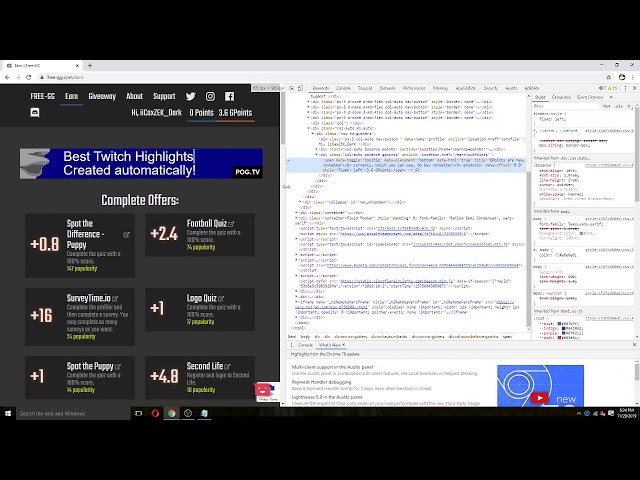The image size is (640, 480).
Task: Bookmark this page with the star icon
Action: (x=609, y=77)
